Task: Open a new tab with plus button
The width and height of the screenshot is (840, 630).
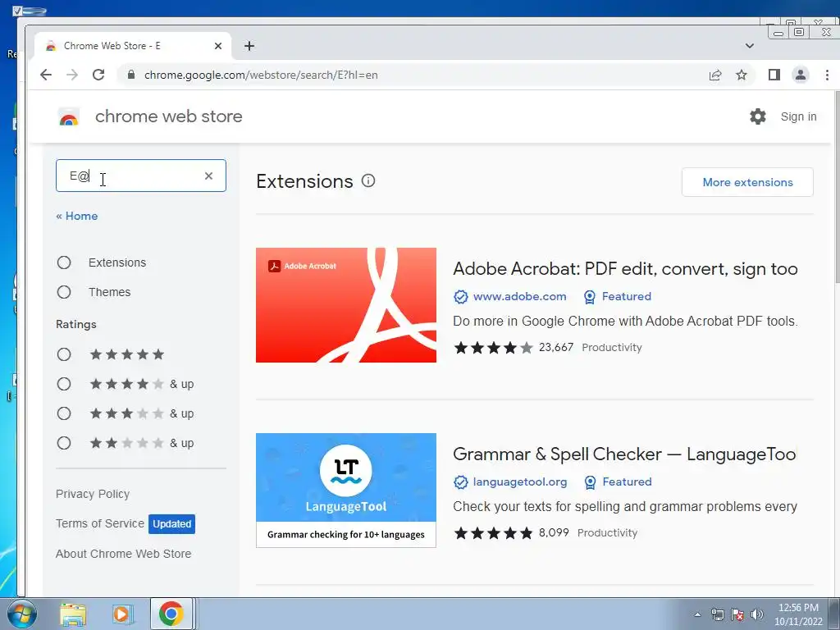Action: tap(249, 46)
